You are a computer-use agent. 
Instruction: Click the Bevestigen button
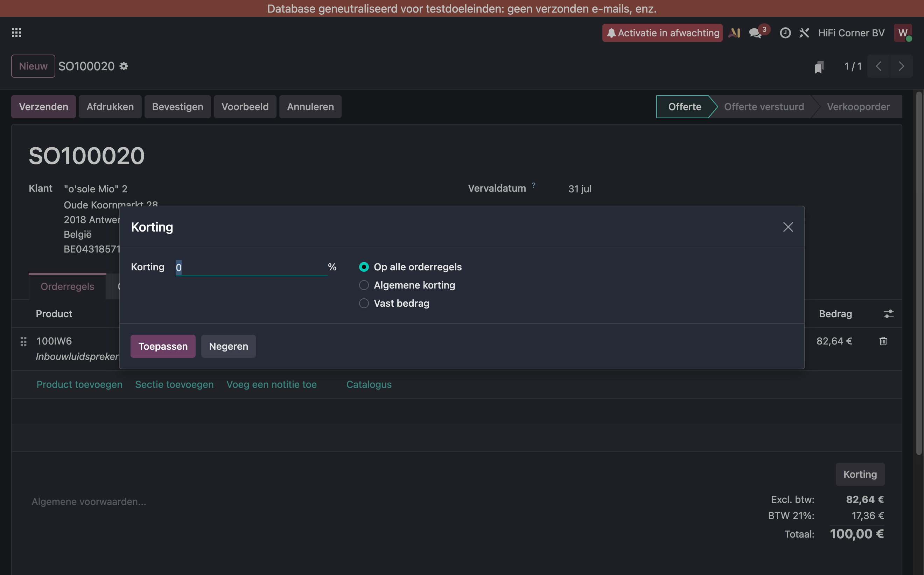177,107
